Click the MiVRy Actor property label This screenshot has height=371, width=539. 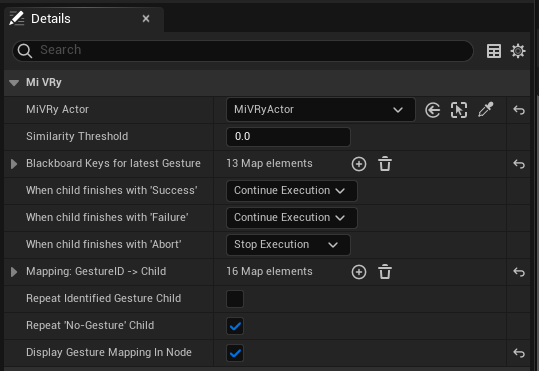coord(57,109)
